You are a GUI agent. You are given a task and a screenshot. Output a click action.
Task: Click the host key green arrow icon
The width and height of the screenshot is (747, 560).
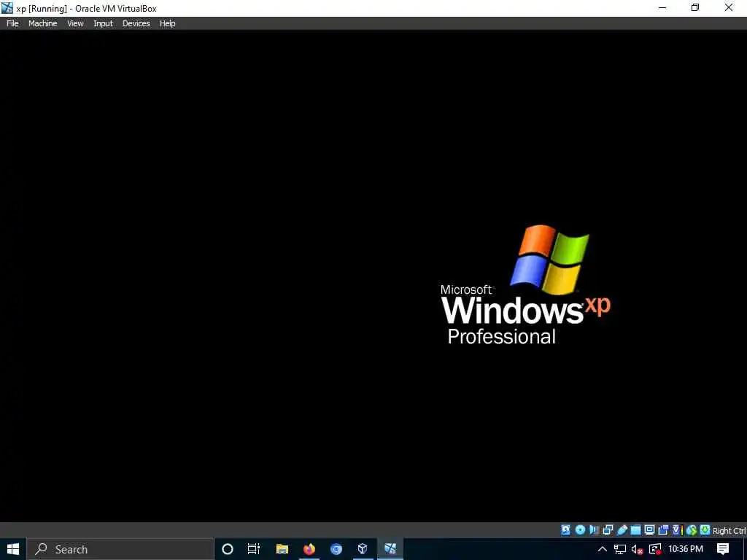tap(705, 530)
